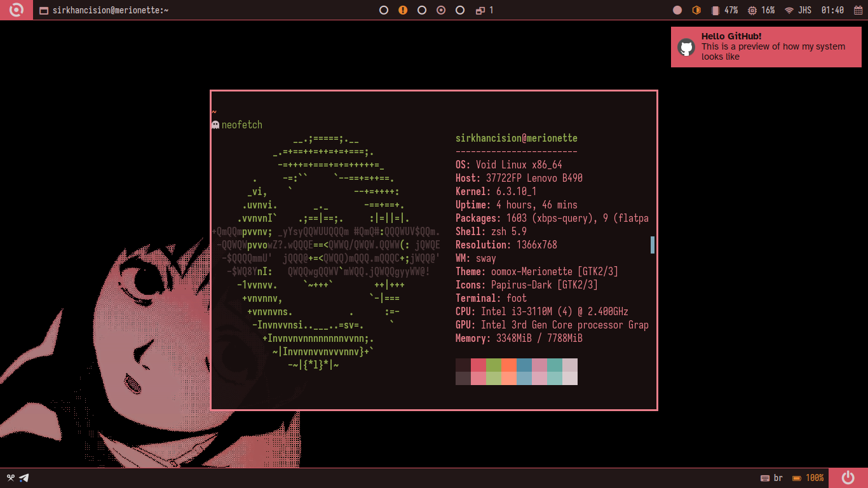Click the keyboard layout icon
This screenshot has height=488, width=868.
click(x=765, y=478)
